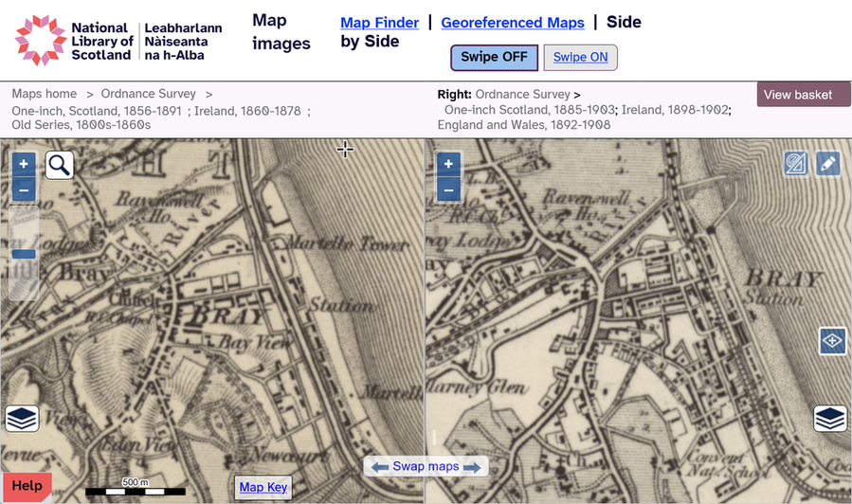Open the Map Finder page
The image size is (852, 504).
pyautogui.click(x=379, y=23)
